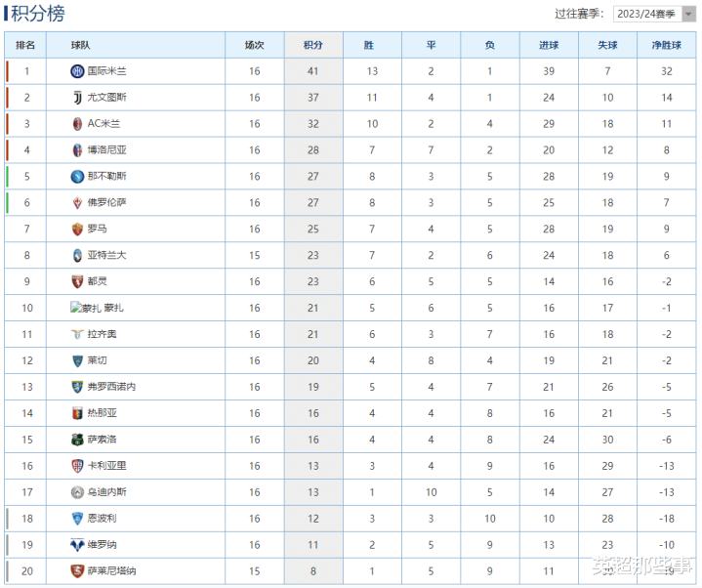Open the 亚特兰大 team link

pyautogui.click(x=107, y=255)
